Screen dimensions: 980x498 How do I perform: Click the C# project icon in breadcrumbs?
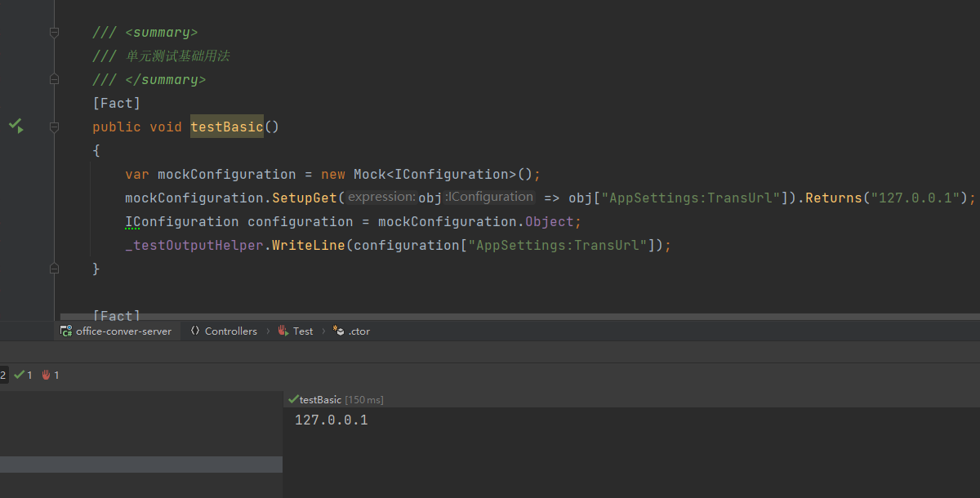click(66, 331)
